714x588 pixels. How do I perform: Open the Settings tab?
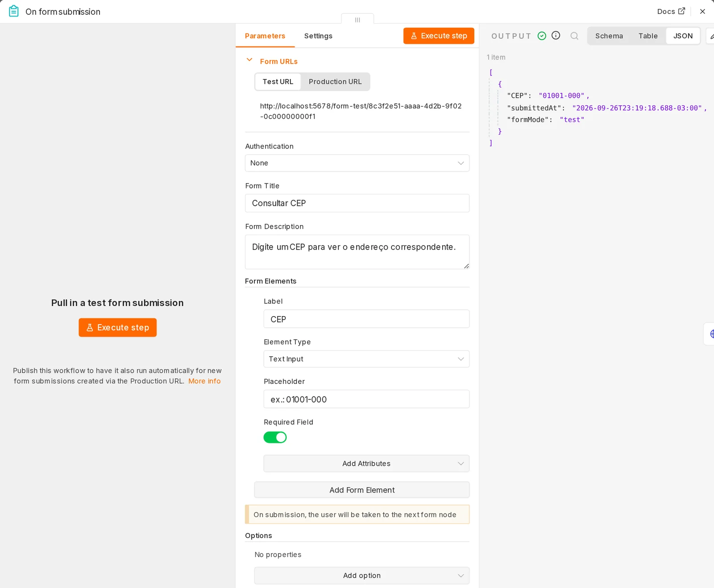[318, 36]
